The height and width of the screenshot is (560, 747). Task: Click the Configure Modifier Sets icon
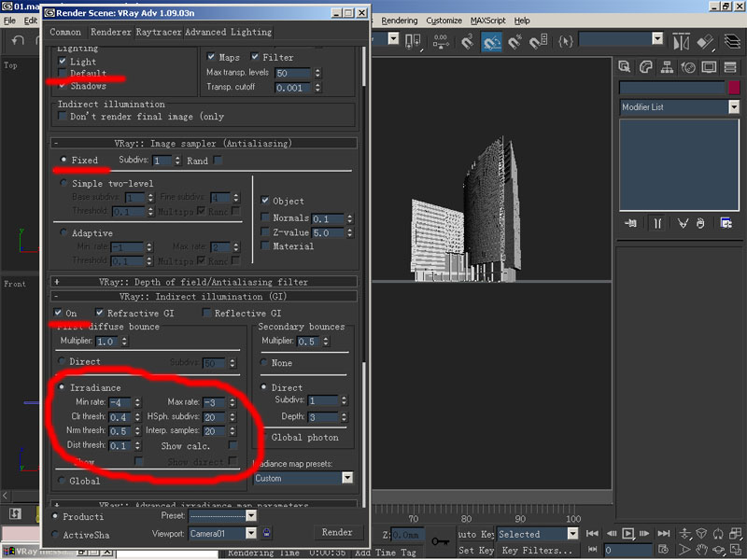point(725,223)
